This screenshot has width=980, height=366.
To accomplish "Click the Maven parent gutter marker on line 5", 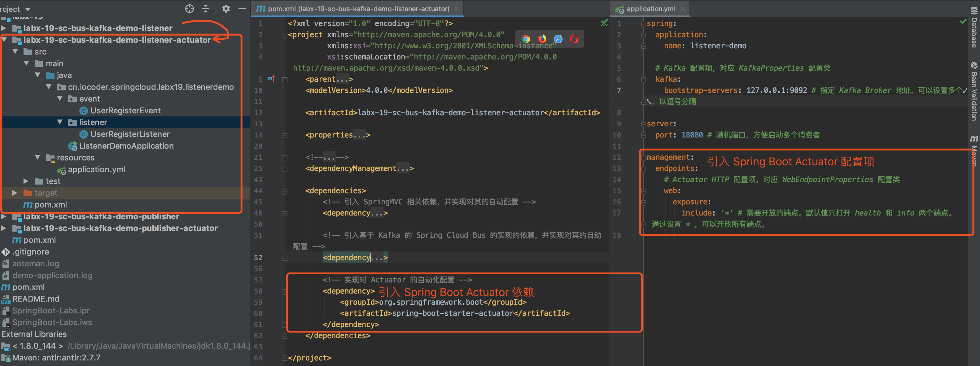I will [x=271, y=79].
